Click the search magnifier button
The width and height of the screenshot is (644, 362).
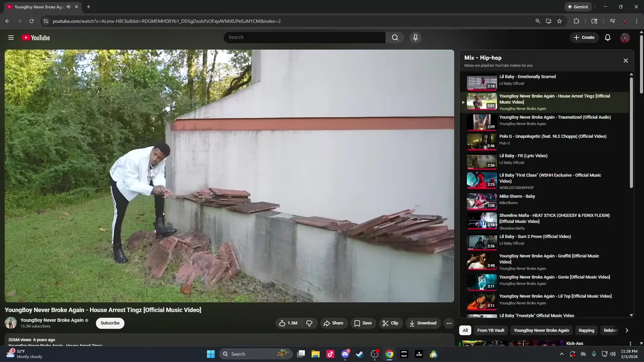(395, 37)
